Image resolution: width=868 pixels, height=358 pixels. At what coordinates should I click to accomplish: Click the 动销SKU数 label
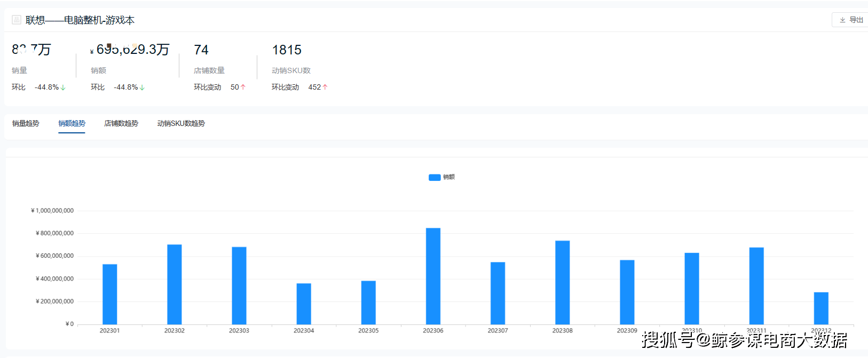(x=291, y=70)
